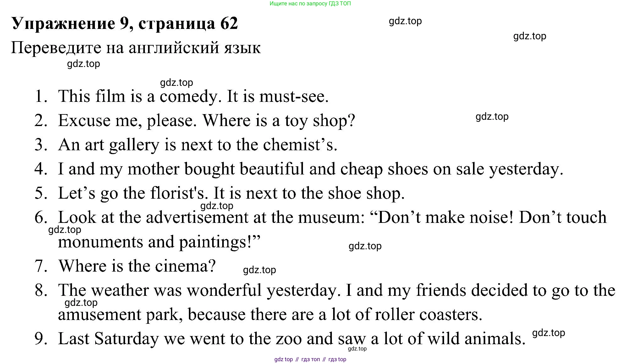The image size is (621, 364).
Task: Click the word 'must-see' in sentence one
Action: point(293,96)
